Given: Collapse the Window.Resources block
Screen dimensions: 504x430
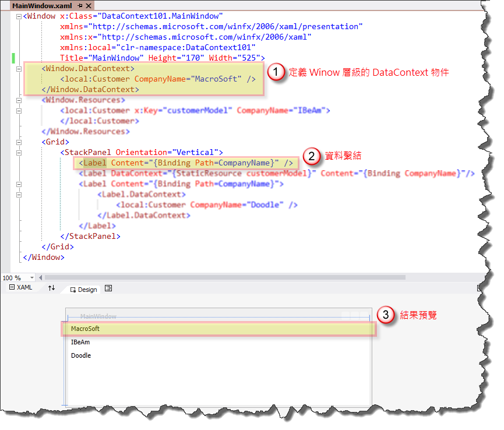Looking at the screenshot, I should pos(19,100).
